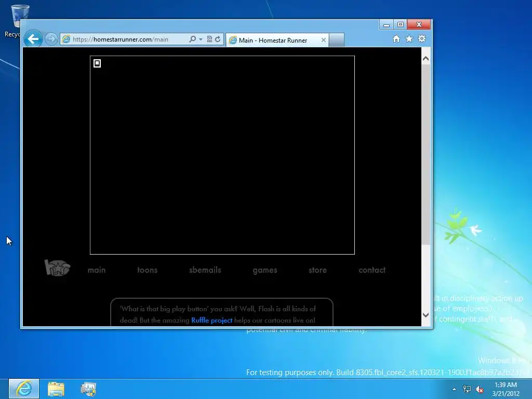Go to the browser Home page icon
Viewport: 532px width, 399px height.
point(396,39)
